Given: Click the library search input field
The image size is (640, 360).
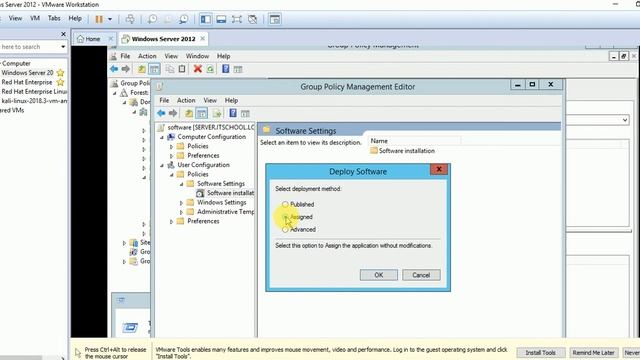Looking at the screenshot, I should 29,47.
